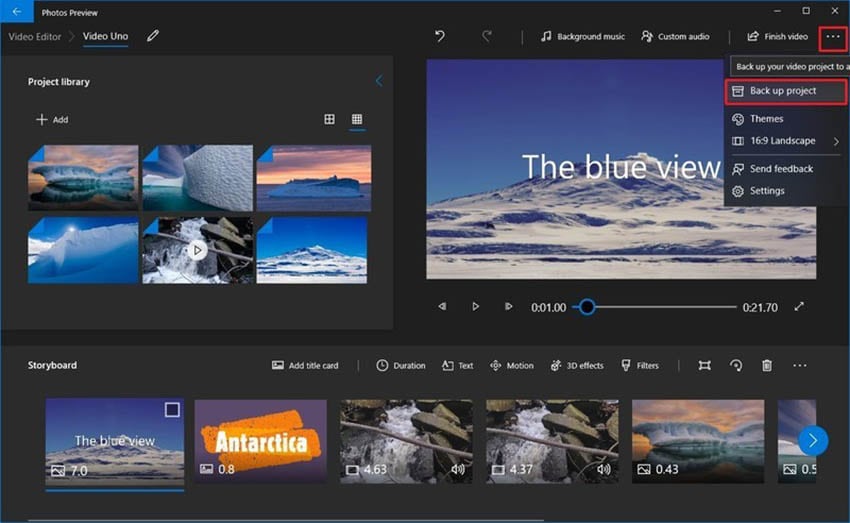The width and height of the screenshot is (850, 523).
Task: Select the 4.63 second waterfall clip
Action: [406, 441]
